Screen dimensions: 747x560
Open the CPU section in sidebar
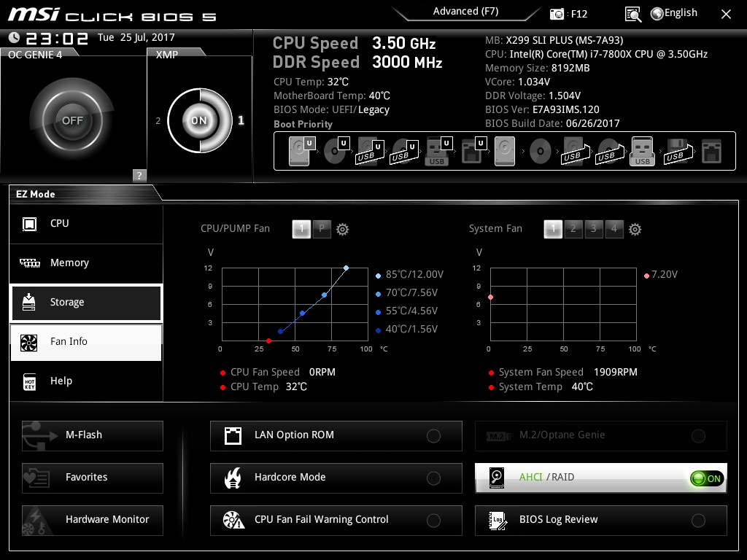tap(86, 223)
